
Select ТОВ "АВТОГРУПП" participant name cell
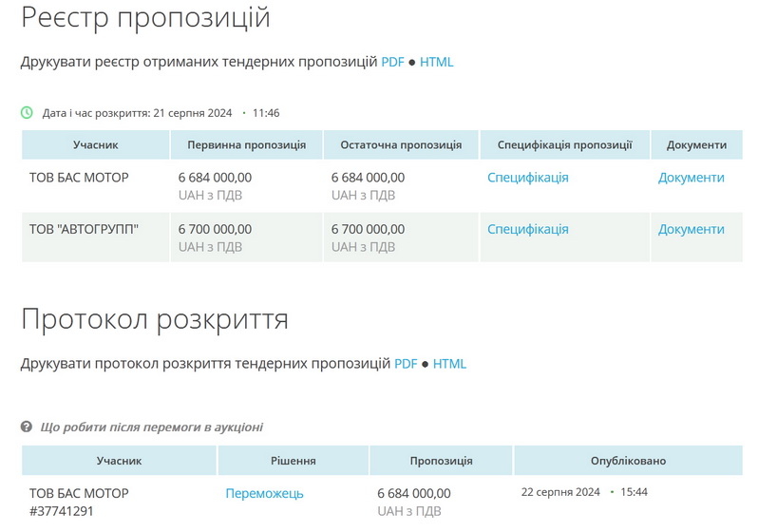point(84,229)
